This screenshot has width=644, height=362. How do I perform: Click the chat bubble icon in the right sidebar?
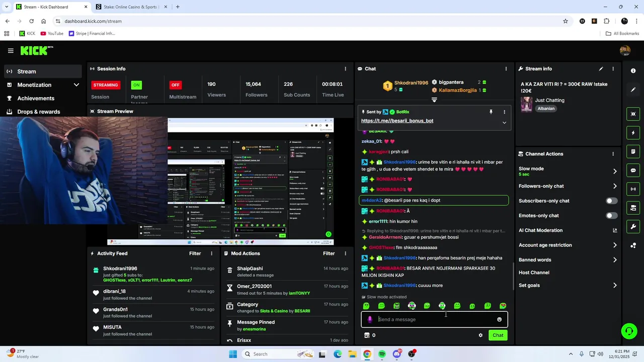[633, 170]
